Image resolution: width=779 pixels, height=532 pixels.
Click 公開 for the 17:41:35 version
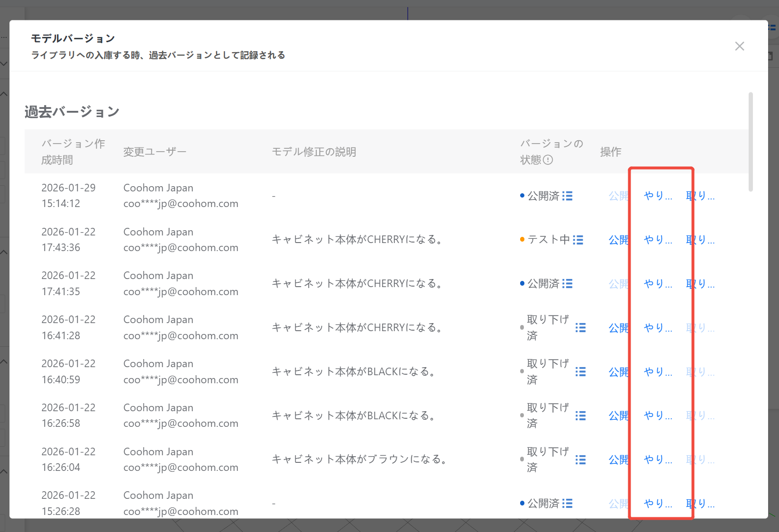[619, 284]
